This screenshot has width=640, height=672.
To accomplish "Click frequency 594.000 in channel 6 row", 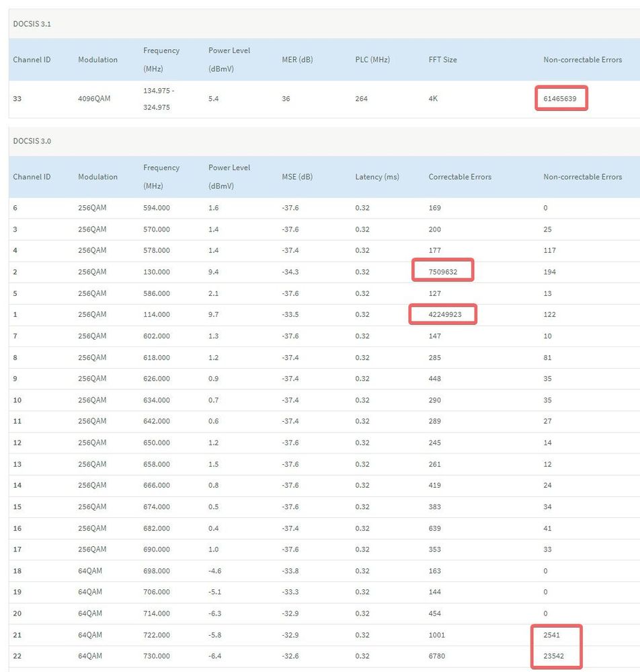I will pyautogui.click(x=157, y=208).
